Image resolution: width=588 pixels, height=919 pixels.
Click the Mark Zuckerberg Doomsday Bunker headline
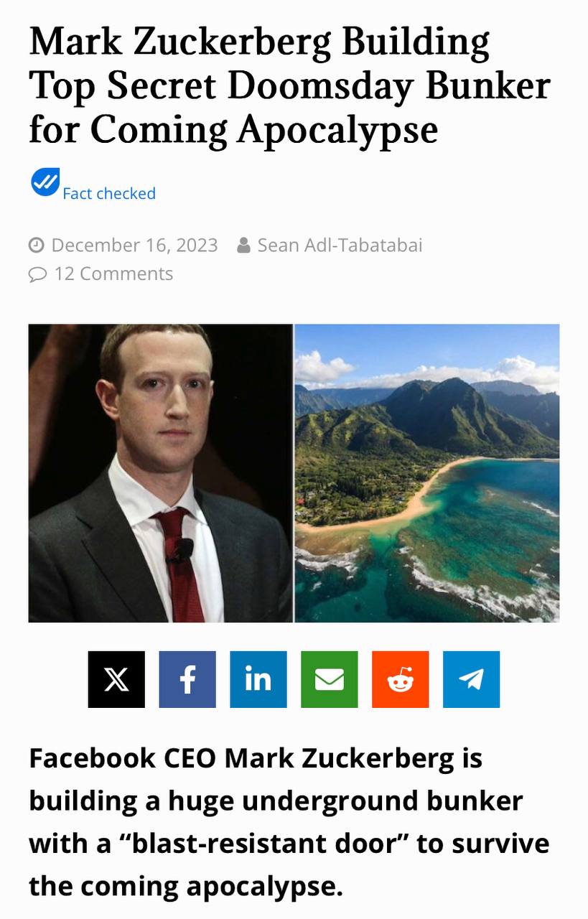coord(289,85)
